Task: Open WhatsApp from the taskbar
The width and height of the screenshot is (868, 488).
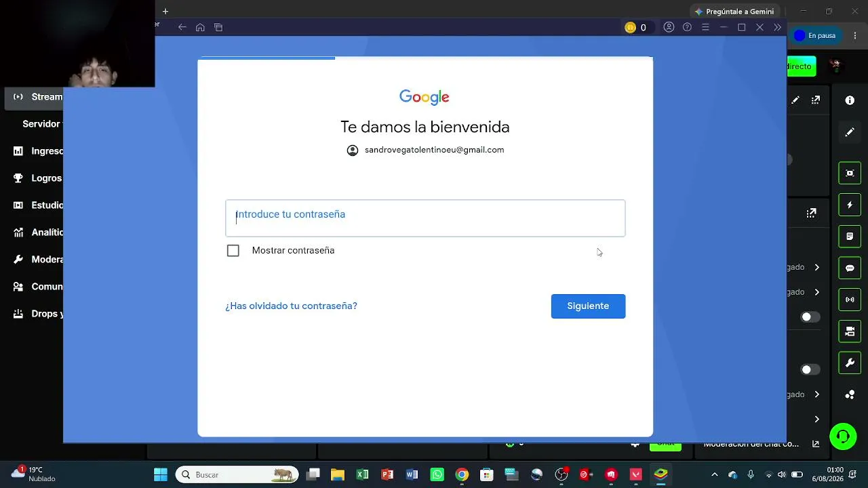Action: point(437,474)
